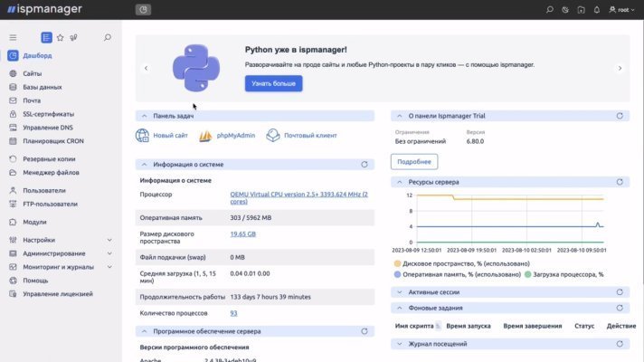644x362 pixels.
Task: Collapse Программное обеспечение сервера section
Action: click(x=144, y=331)
